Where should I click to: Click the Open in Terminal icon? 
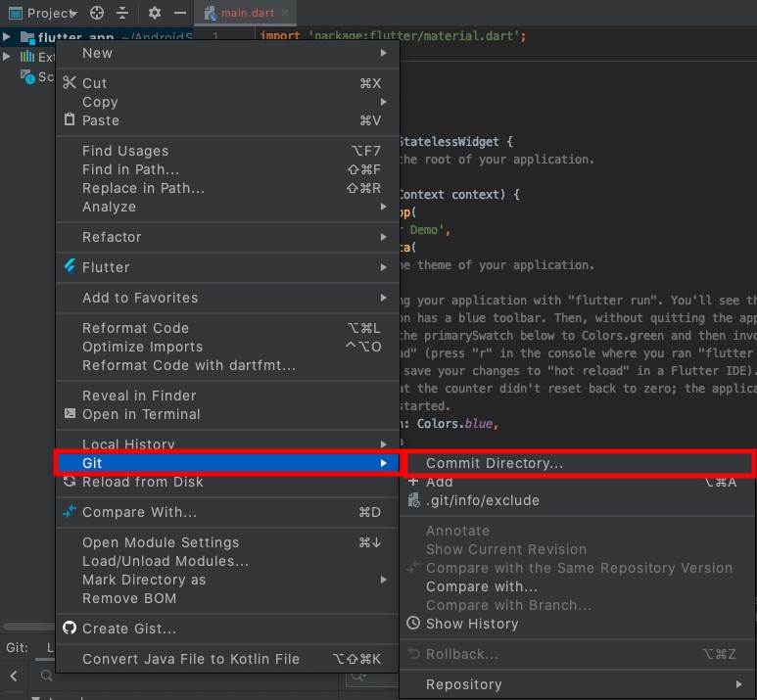70,413
